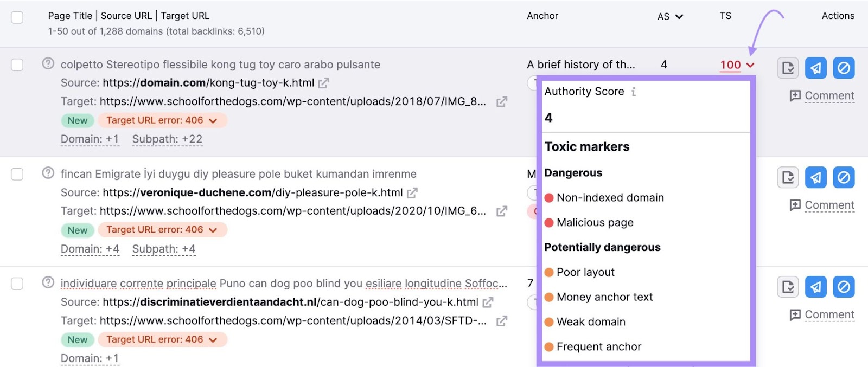
Task: Sort by the AS column arrow
Action: pyautogui.click(x=679, y=17)
